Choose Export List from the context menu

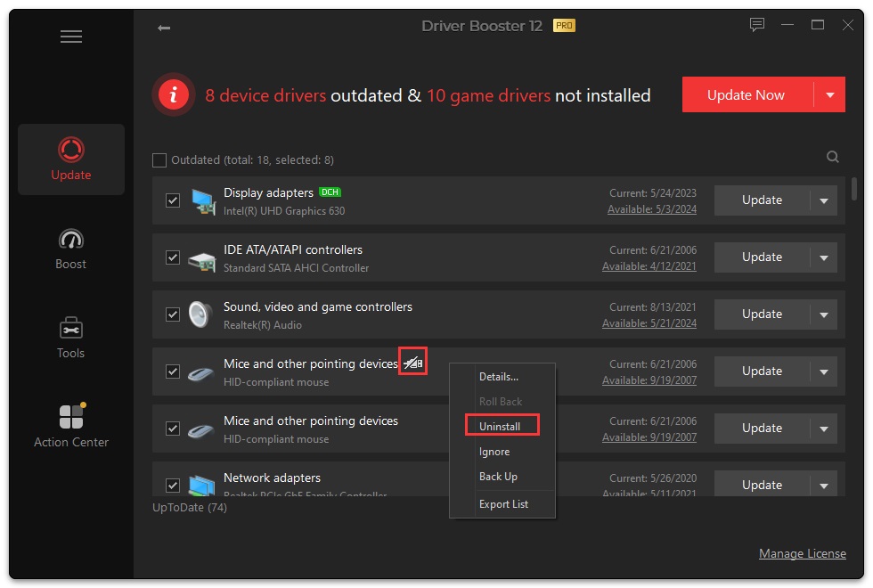tap(504, 504)
